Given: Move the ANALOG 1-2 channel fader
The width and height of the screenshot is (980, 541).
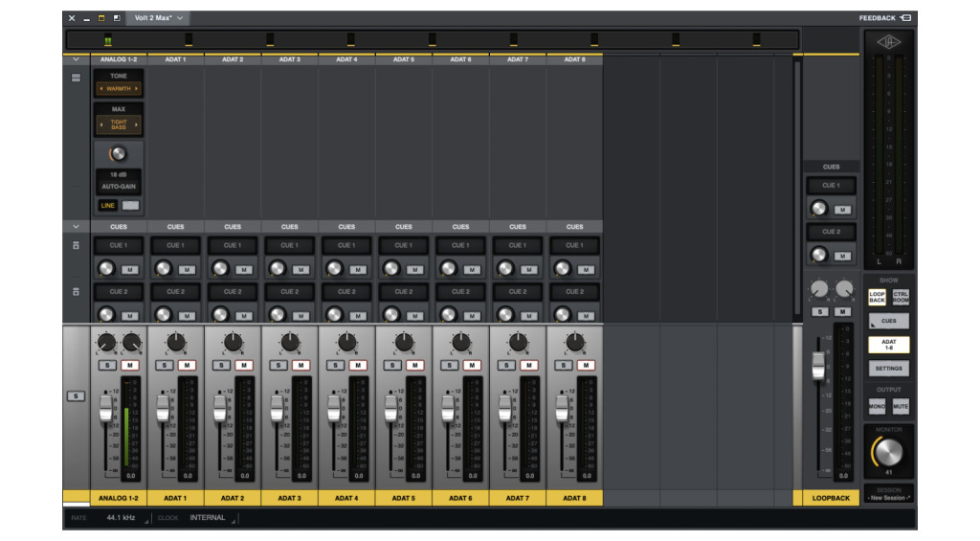Looking at the screenshot, I should [105, 410].
